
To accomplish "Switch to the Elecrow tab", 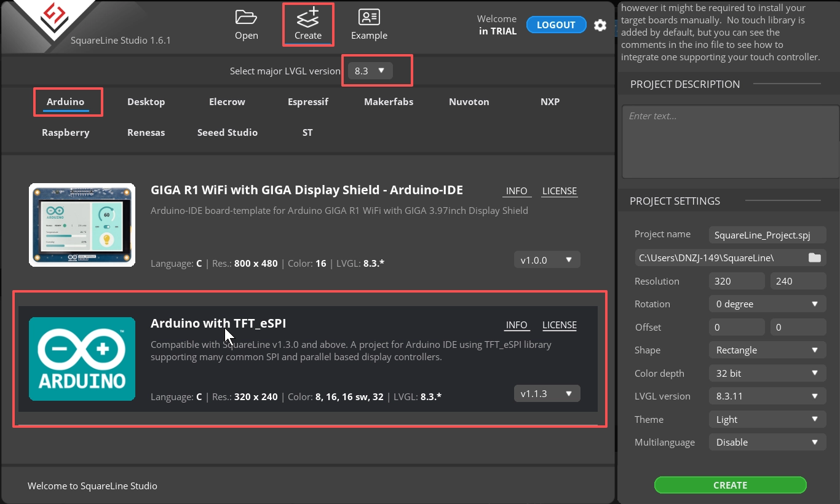I will click(227, 101).
